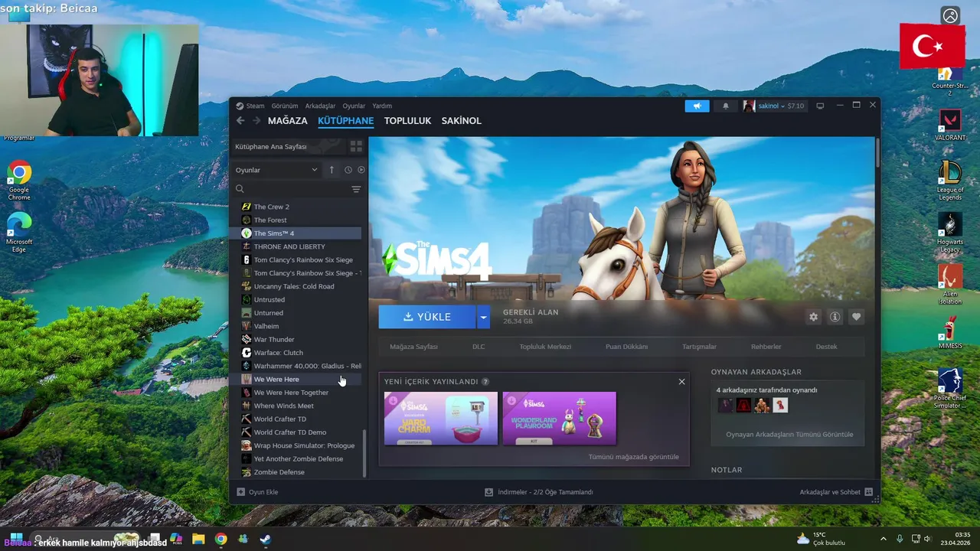Go to the KÜTÜPHANE tab
Viewport: 980px width, 551px height.
(346, 121)
